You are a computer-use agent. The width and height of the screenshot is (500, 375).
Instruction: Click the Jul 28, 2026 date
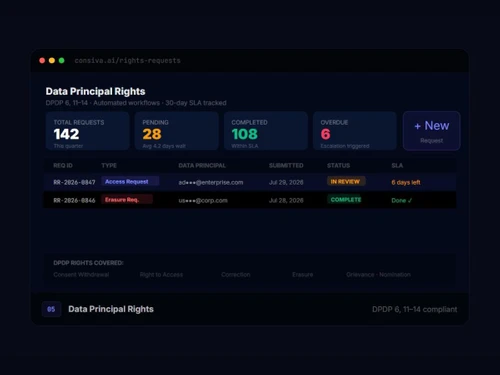click(x=286, y=200)
